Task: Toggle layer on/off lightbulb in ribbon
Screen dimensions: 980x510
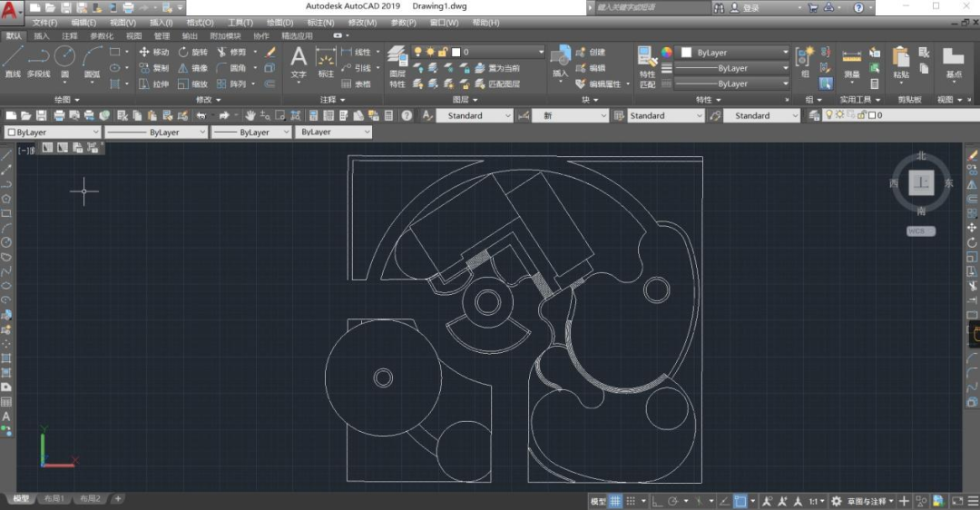Action: point(417,52)
